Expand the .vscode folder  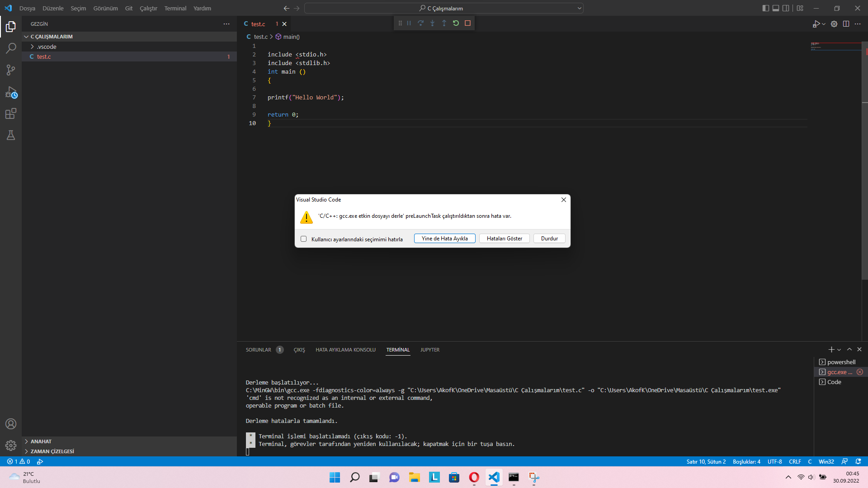point(47,47)
